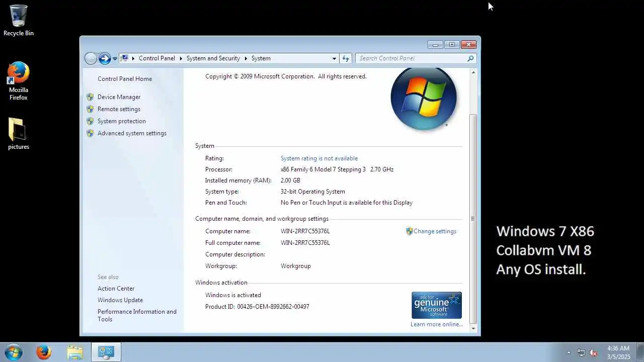Screen dimensions: 644x362
Task: Open Device Manager link
Action: click(x=119, y=97)
